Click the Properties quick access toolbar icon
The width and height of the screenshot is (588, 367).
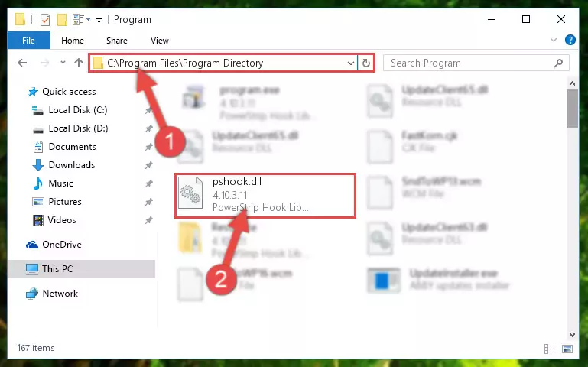[44, 19]
